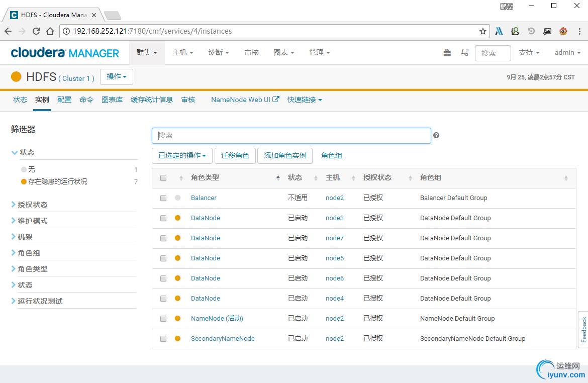Sort by 角色类型 column sort arrows
Screen dimensions: 588x383
pyautogui.click(x=278, y=178)
